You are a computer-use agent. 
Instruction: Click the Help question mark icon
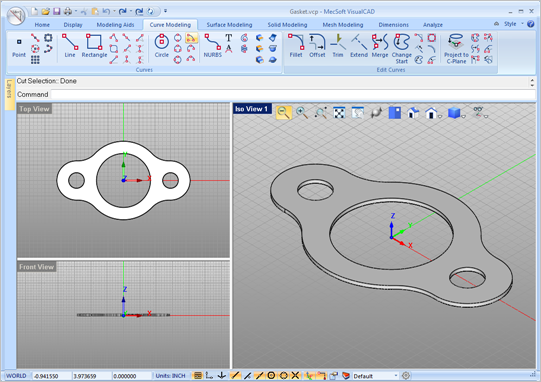[x=531, y=24]
